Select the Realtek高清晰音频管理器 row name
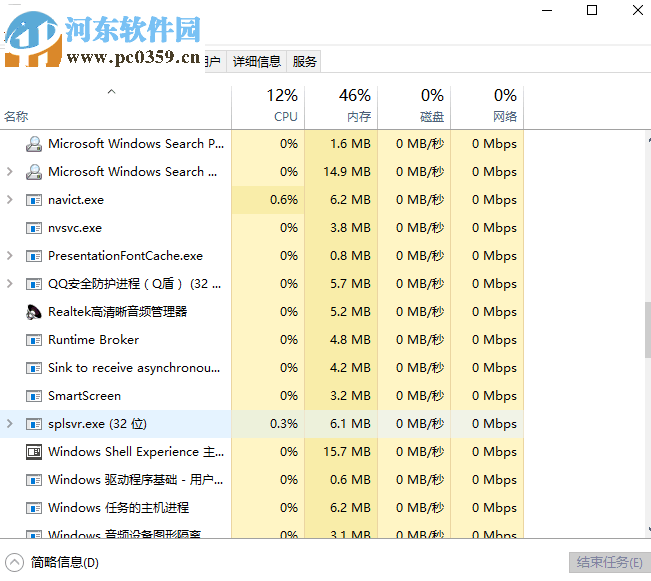The height and width of the screenshot is (581, 651). click(x=117, y=311)
